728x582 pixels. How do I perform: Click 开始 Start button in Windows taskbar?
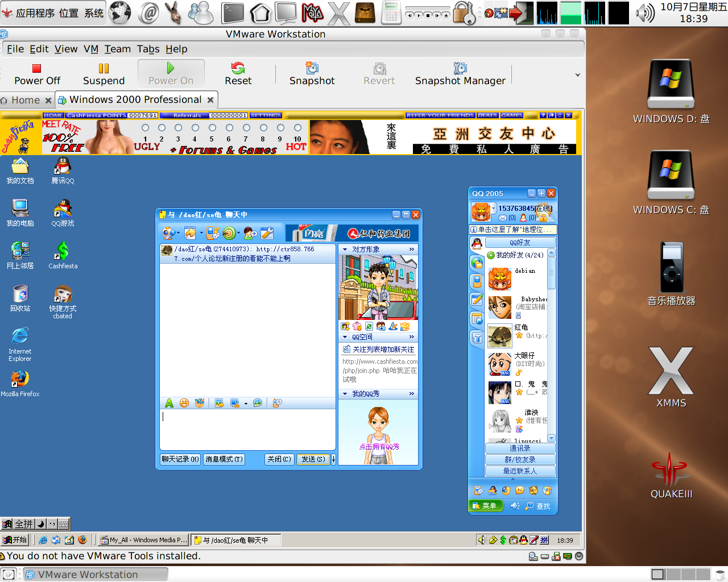tap(15, 540)
